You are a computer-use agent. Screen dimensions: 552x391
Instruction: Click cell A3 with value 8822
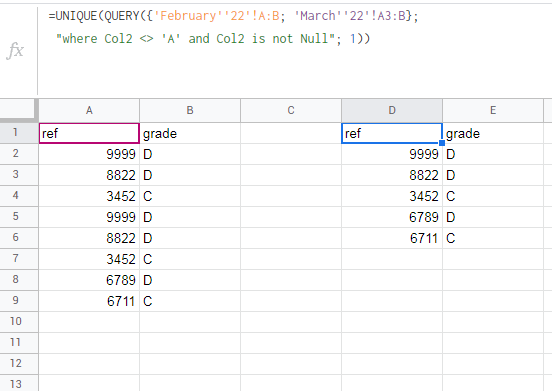pyautogui.click(x=89, y=175)
